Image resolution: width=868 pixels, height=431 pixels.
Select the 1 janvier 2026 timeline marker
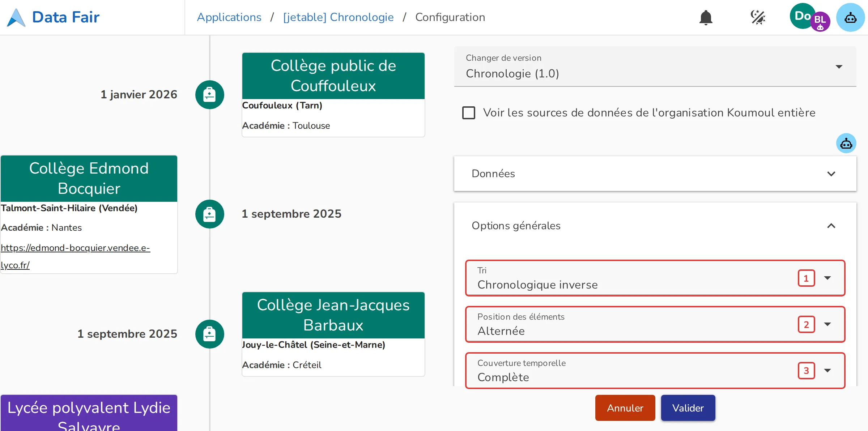[x=210, y=95]
